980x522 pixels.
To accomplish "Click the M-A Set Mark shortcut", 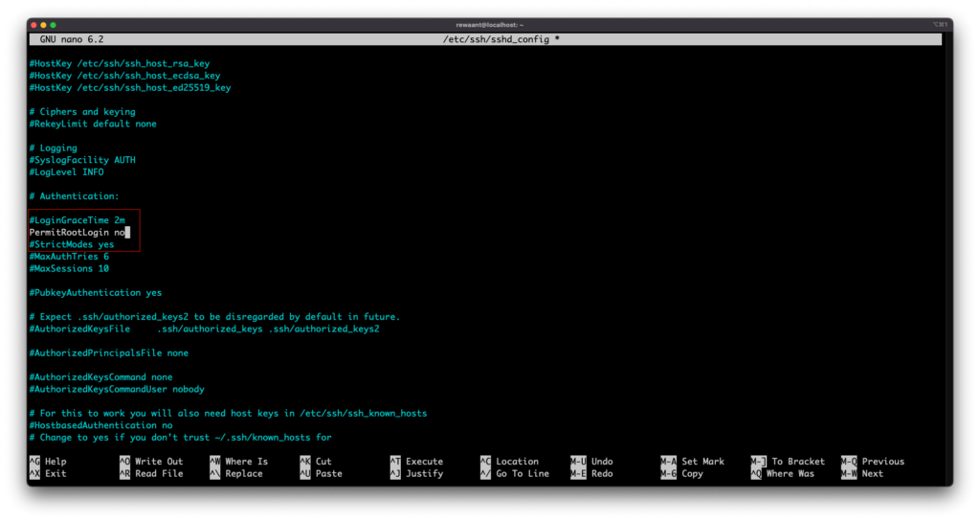I will [693, 462].
